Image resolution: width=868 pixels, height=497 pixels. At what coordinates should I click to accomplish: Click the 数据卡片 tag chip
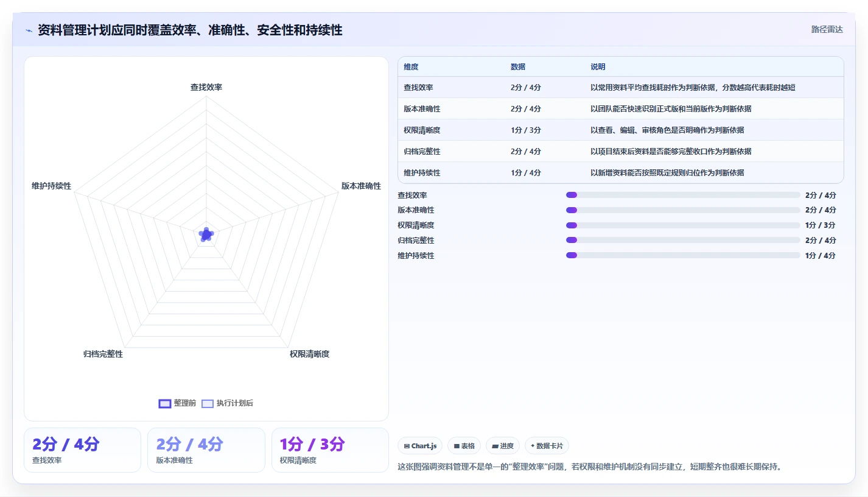pyautogui.click(x=547, y=446)
